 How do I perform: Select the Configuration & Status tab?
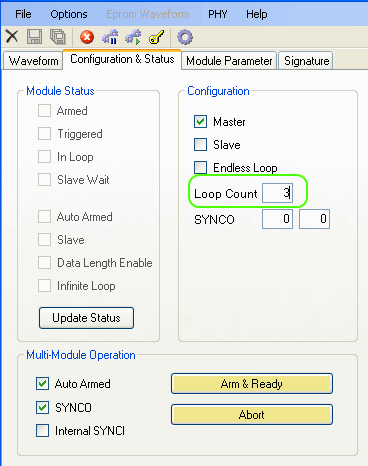[122, 59]
